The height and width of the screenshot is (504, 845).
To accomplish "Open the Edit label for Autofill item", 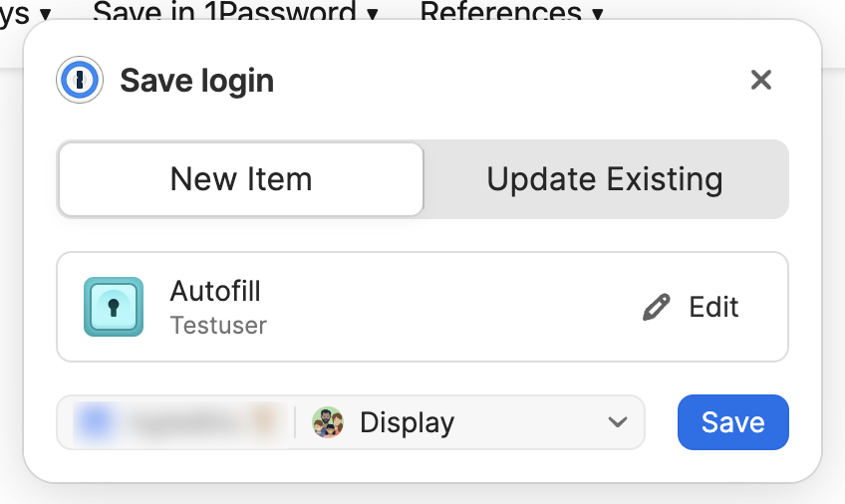I will [x=713, y=307].
